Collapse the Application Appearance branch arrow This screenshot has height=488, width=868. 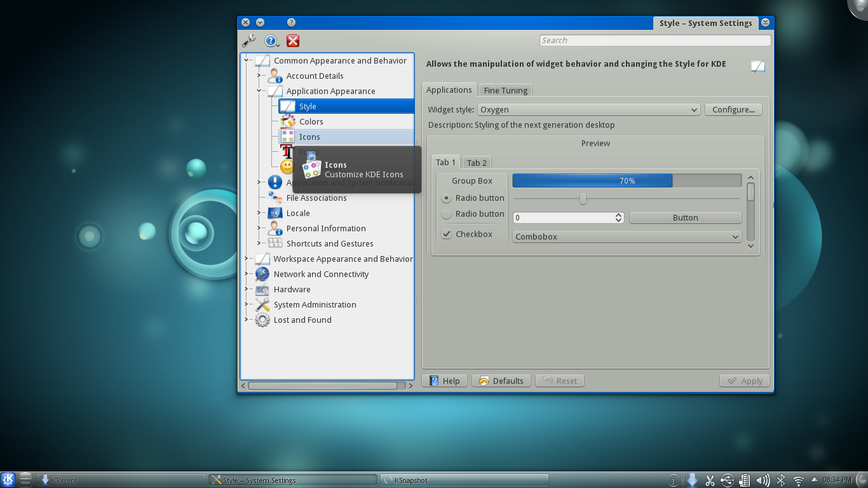(x=259, y=91)
